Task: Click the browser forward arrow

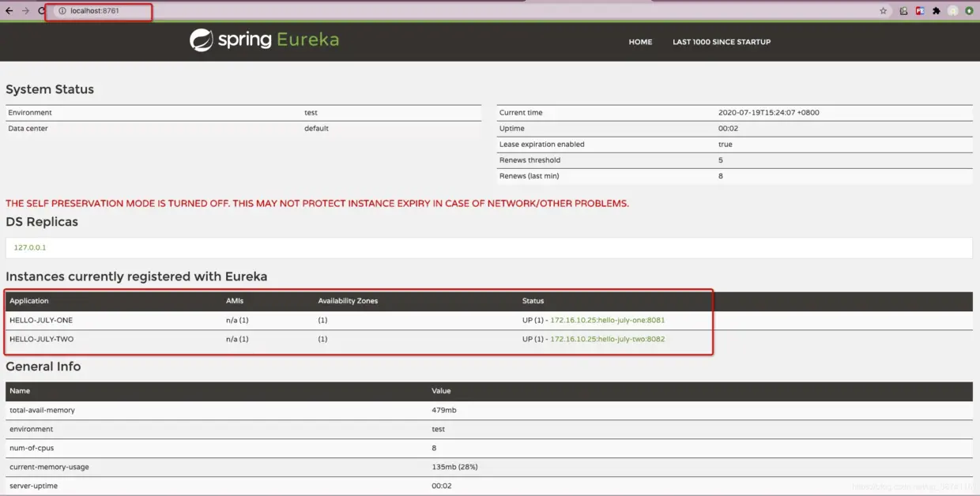Action: tap(25, 11)
